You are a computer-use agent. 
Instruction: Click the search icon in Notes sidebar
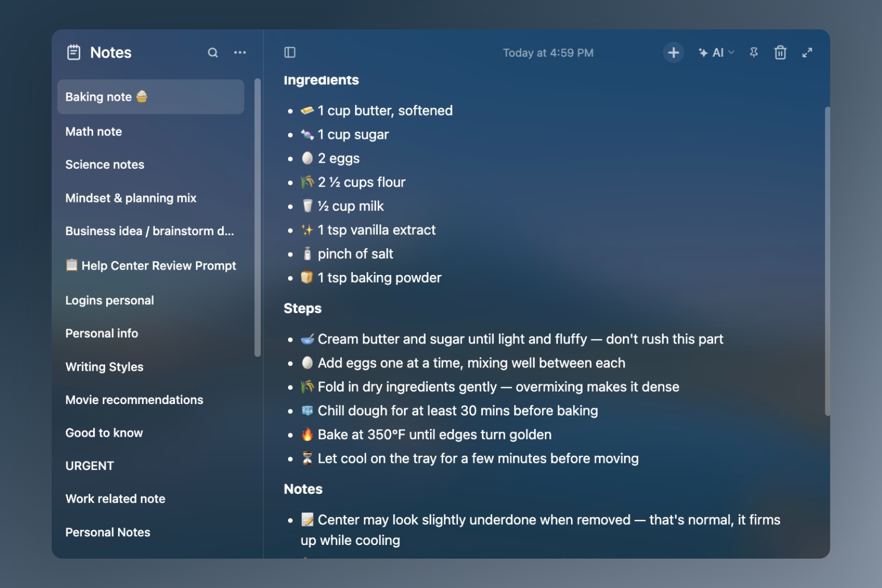(x=213, y=53)
